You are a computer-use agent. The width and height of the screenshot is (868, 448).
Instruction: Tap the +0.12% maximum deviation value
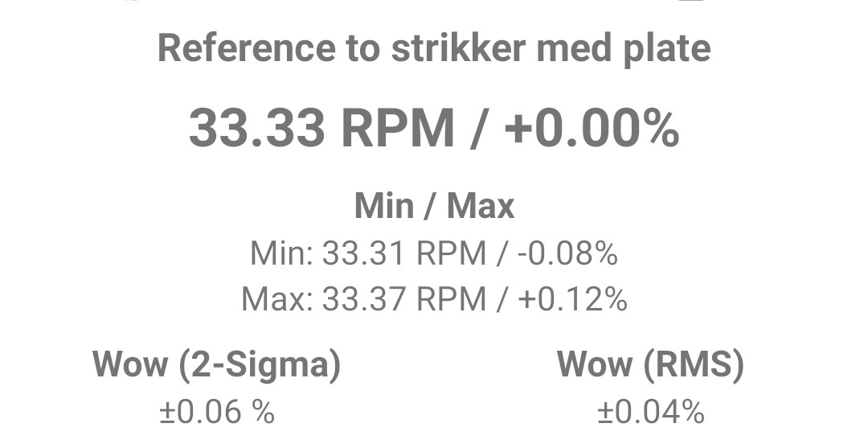tap(572, 299)
